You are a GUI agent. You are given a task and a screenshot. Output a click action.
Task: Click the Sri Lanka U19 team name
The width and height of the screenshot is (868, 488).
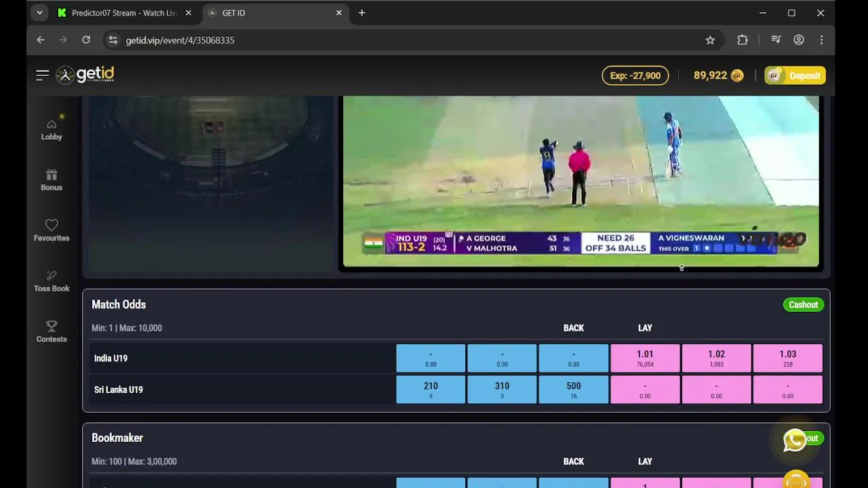pos(118,390)
